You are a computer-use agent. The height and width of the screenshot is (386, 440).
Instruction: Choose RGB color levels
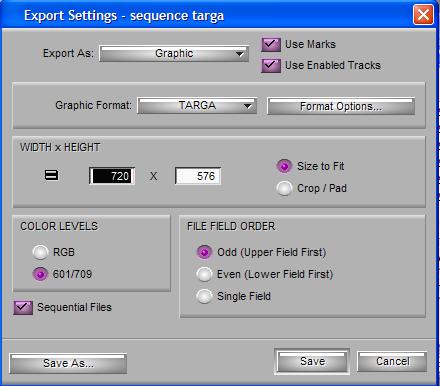pyautogui.click(x=40, y=252)
